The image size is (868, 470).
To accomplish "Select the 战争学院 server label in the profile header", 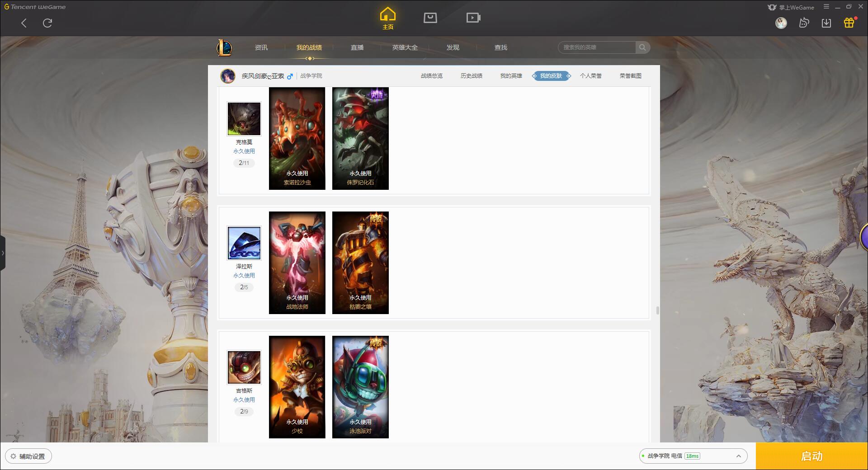I will coord(311,76).
